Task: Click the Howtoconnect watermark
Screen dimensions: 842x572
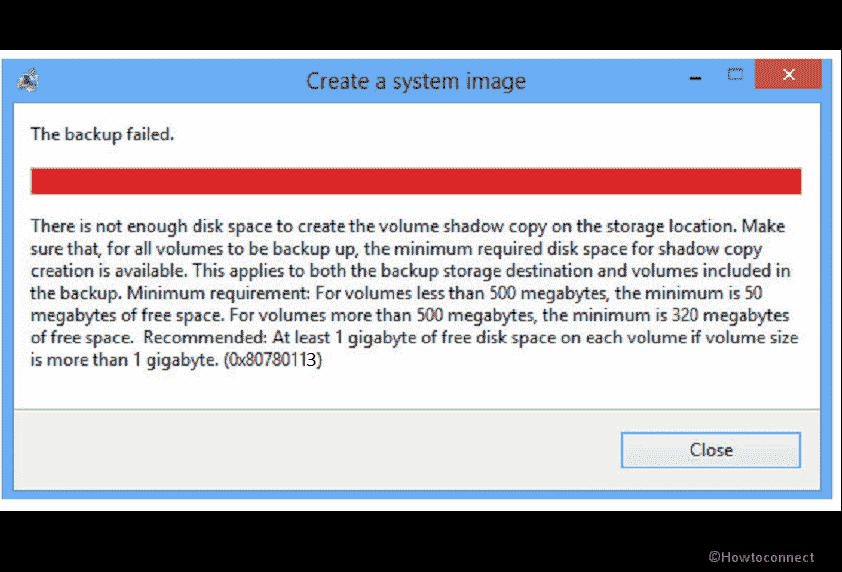Action: 762,557
